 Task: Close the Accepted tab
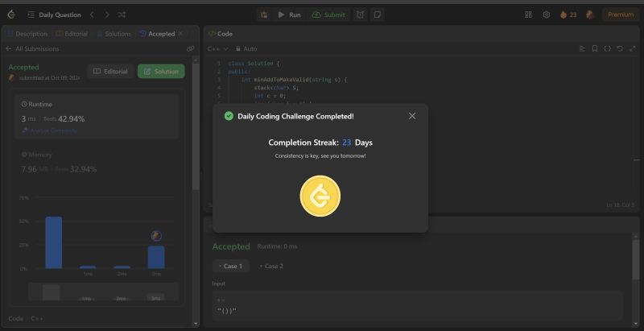[180, 33]
